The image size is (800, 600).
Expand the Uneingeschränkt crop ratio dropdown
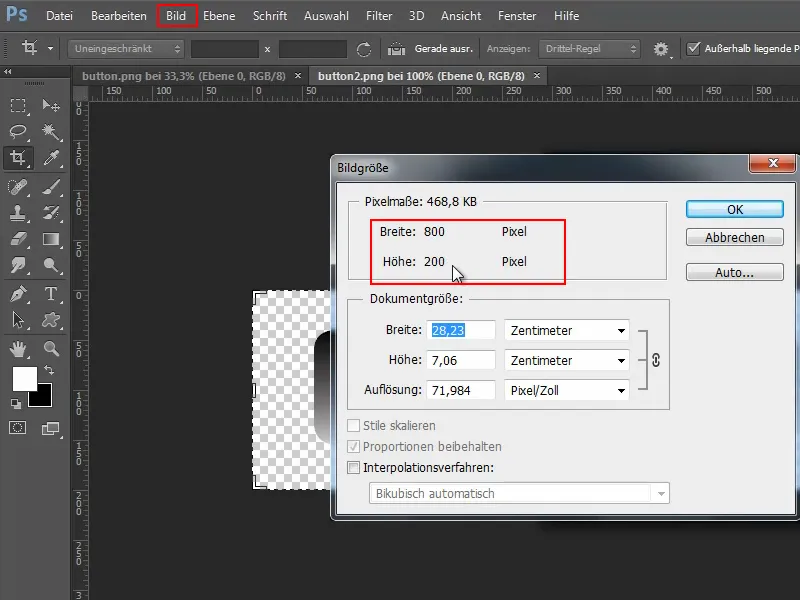pyautogui.click(x=127, y=48)
